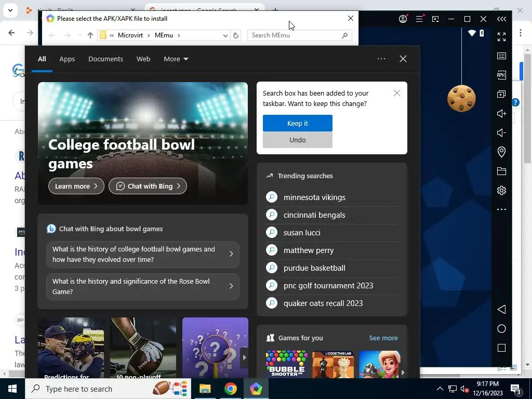The width and height of the screenshot is (532, 399).
Task: Select the All search tab
Action: [x=42, y=59]
